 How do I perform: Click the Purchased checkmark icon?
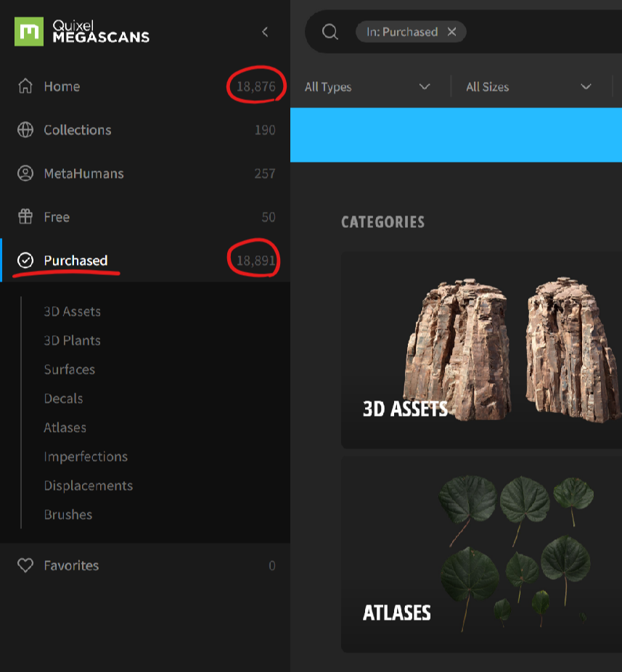[25, 260]
